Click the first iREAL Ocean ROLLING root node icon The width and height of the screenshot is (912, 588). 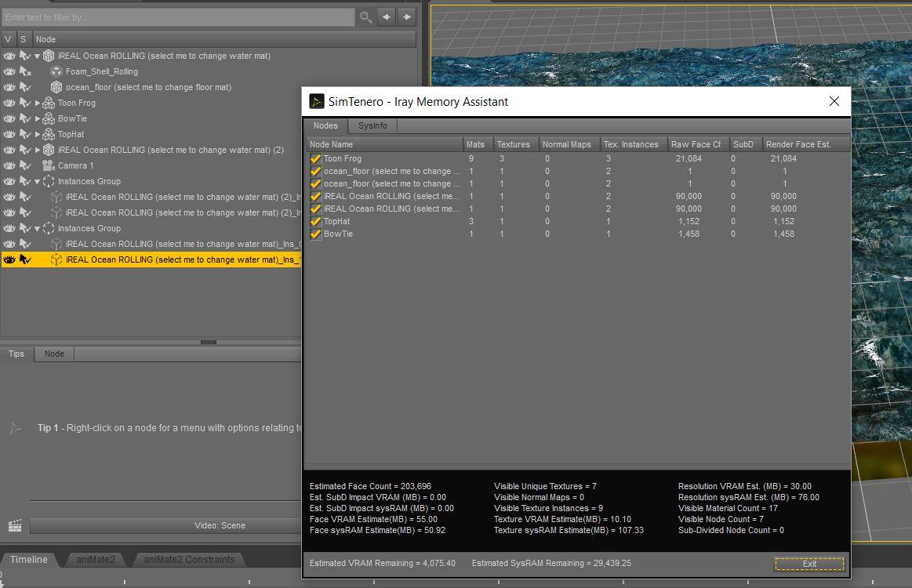click(x=49, y=56)
